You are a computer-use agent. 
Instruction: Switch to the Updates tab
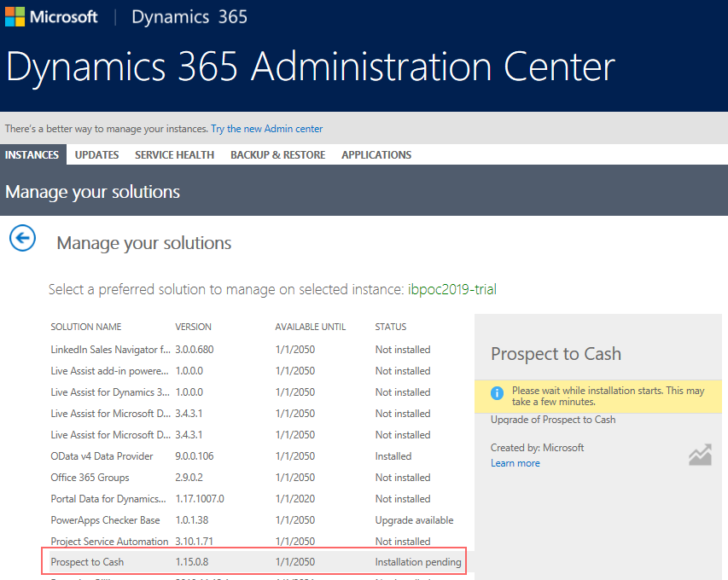tap(96, 155)
